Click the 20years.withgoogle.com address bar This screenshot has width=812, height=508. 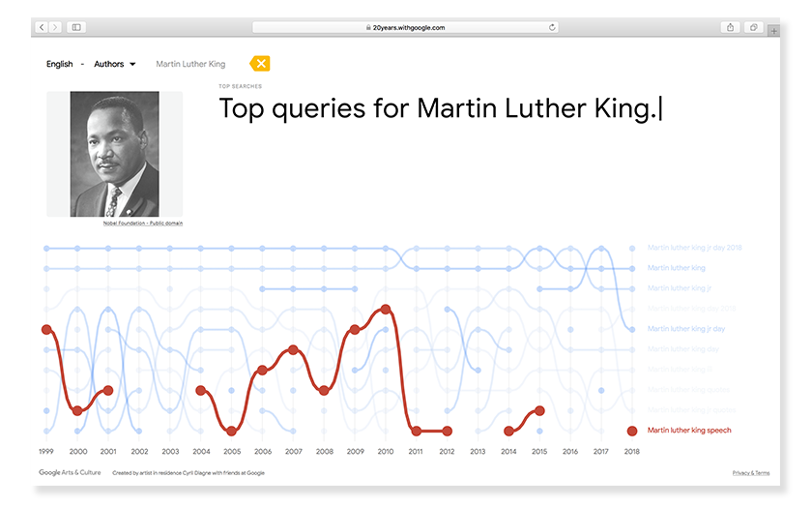pyautogui.click(x=406, y=27)
